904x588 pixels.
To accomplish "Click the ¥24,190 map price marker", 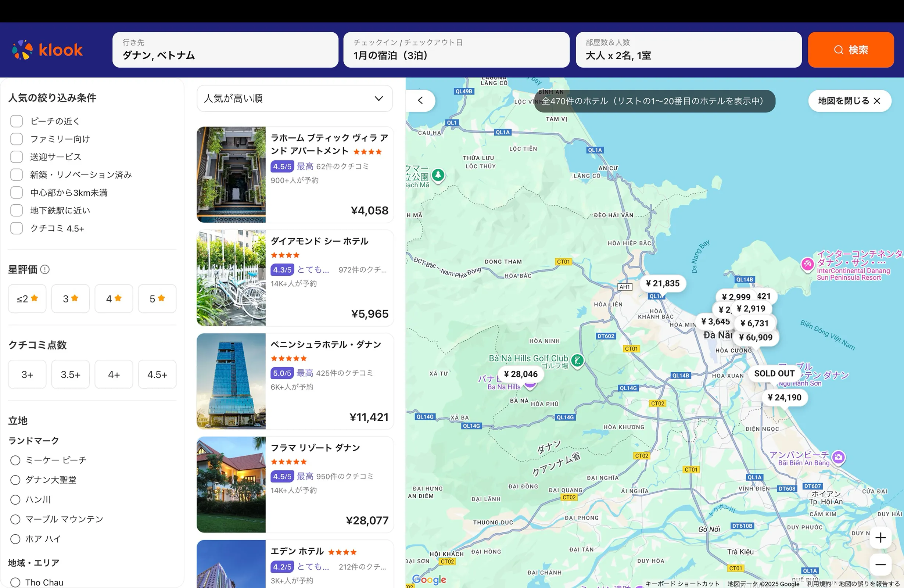I will (785, 397).
